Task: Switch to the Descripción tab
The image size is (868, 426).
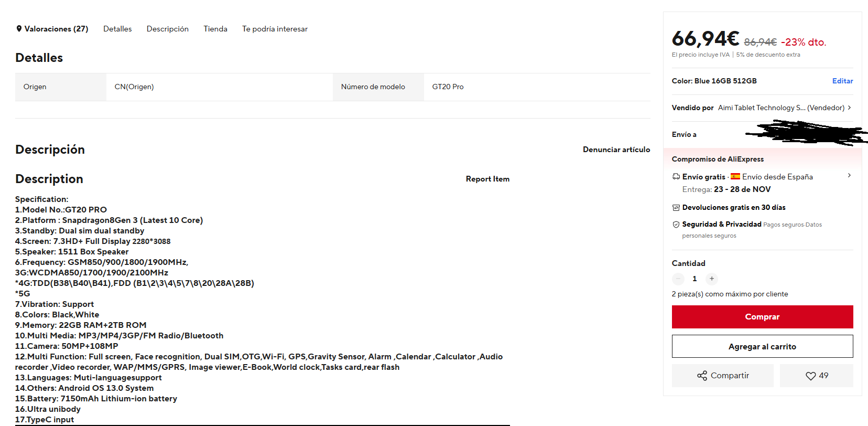Action: pyautogui.click(x=168, y=29)
